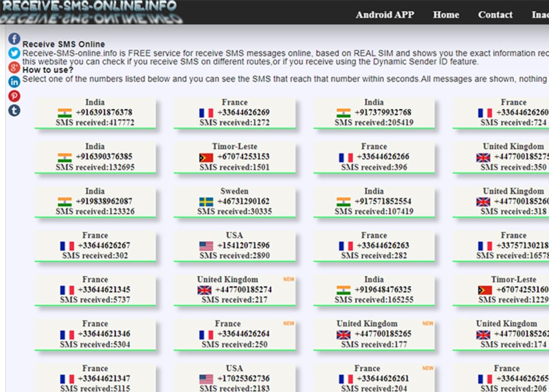Viewport: 549px width, 392px height.
Task: Click the France flag beside +33644621346
Action: click(x=67, y=334)
